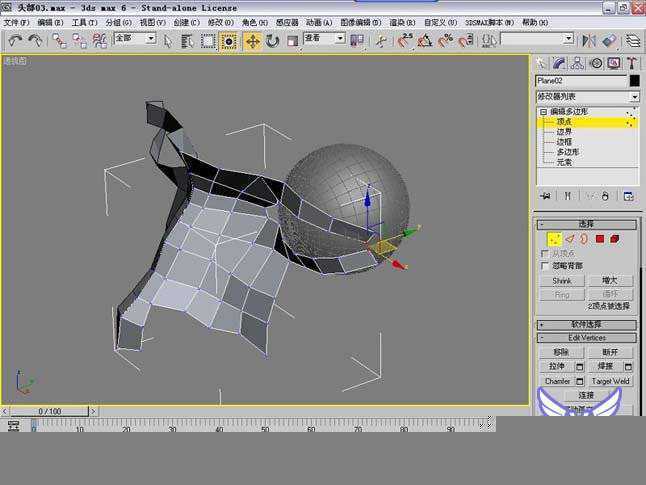Select the Select and Link tool

coord(60,40)
